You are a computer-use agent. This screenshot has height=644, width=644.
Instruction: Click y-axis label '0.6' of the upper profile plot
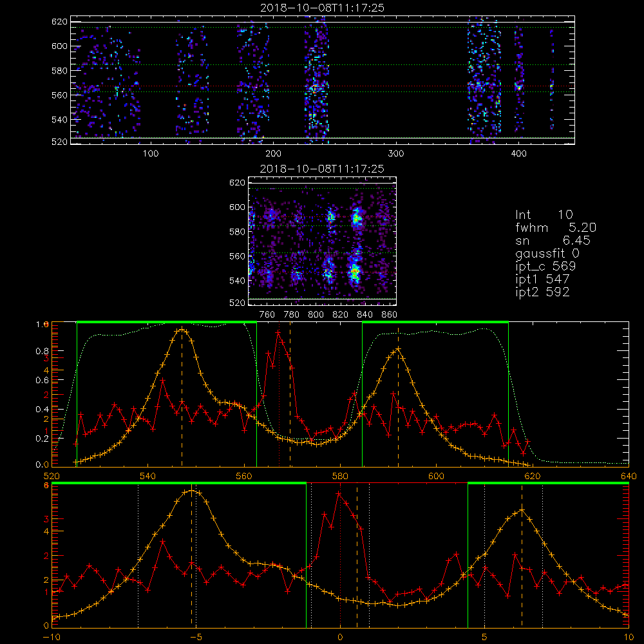(42, 381)
